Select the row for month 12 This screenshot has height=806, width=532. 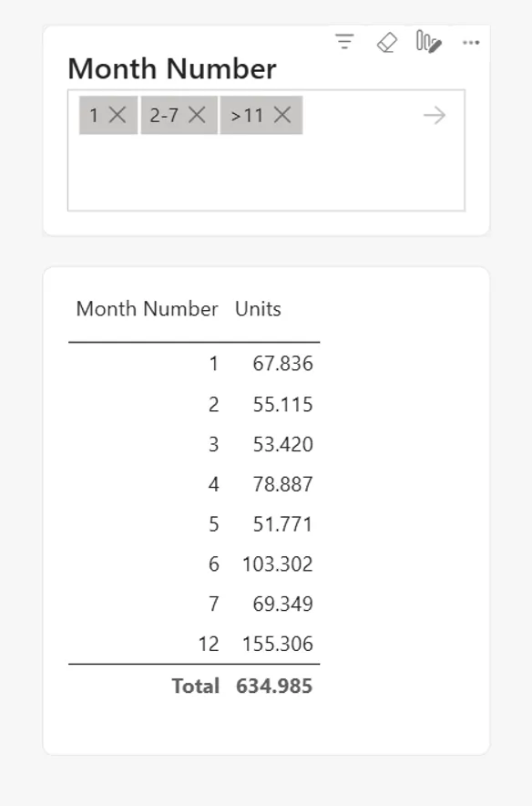click(194, 644)
